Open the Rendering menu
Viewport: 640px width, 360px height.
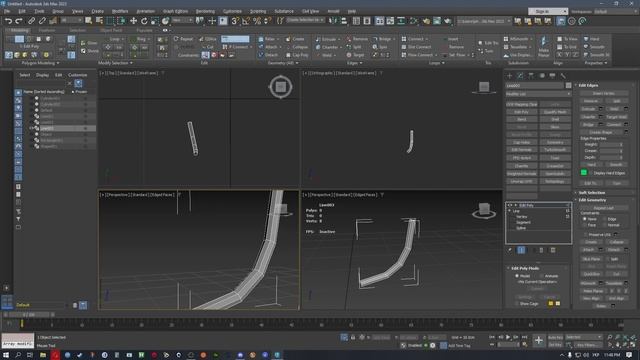pyautogui.click(x=205, y=11)
